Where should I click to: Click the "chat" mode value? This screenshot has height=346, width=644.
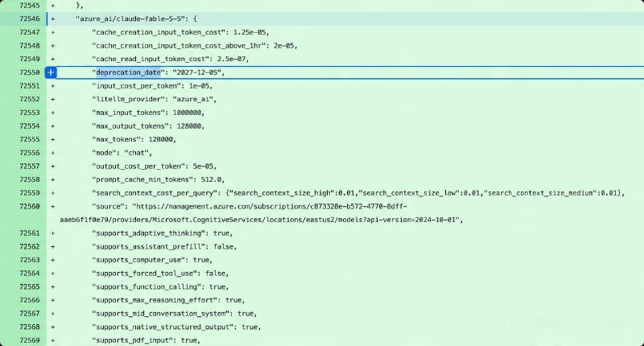[136, 153]
